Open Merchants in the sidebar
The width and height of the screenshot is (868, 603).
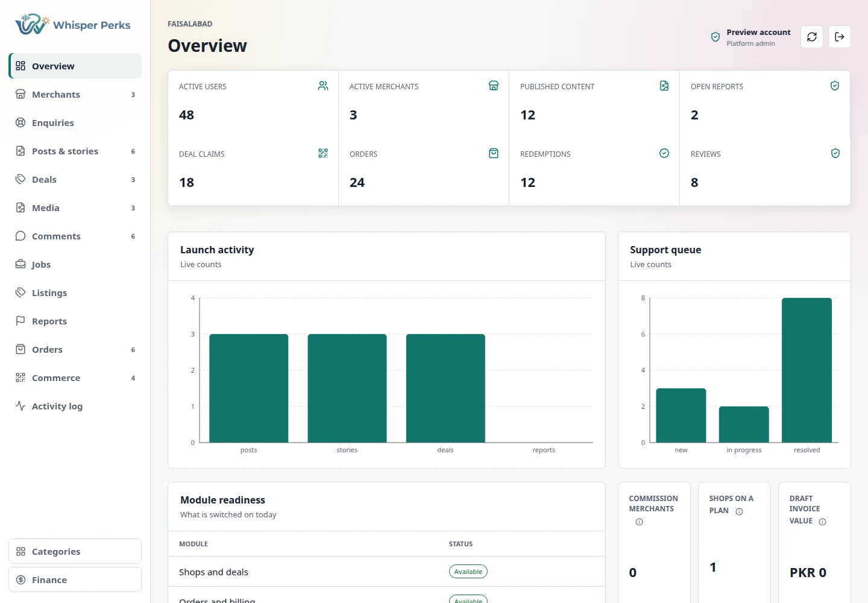pos(75,94)
